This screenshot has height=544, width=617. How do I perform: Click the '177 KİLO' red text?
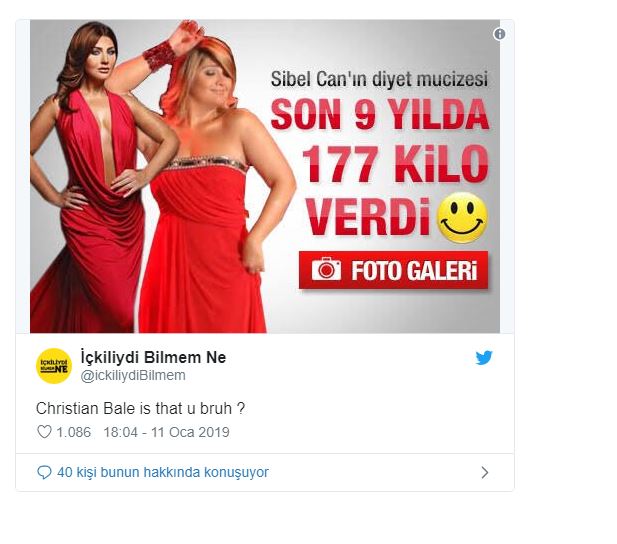tap(395, 164)
